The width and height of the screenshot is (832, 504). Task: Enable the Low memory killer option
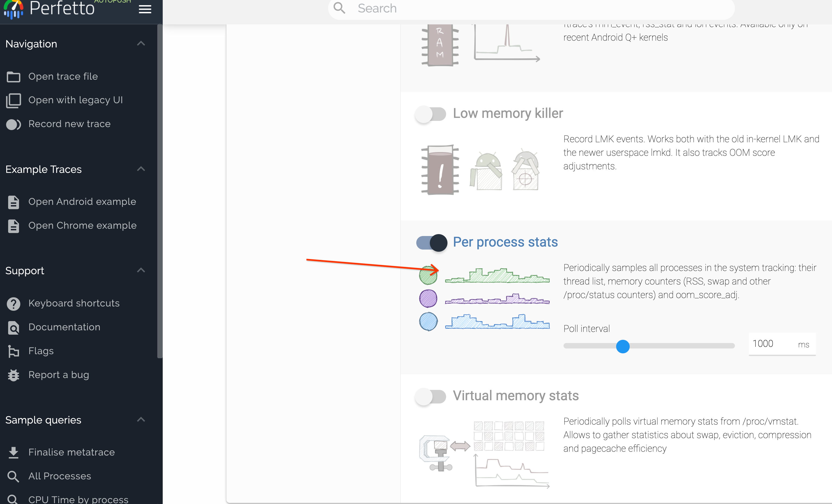[x=430, y=114]
